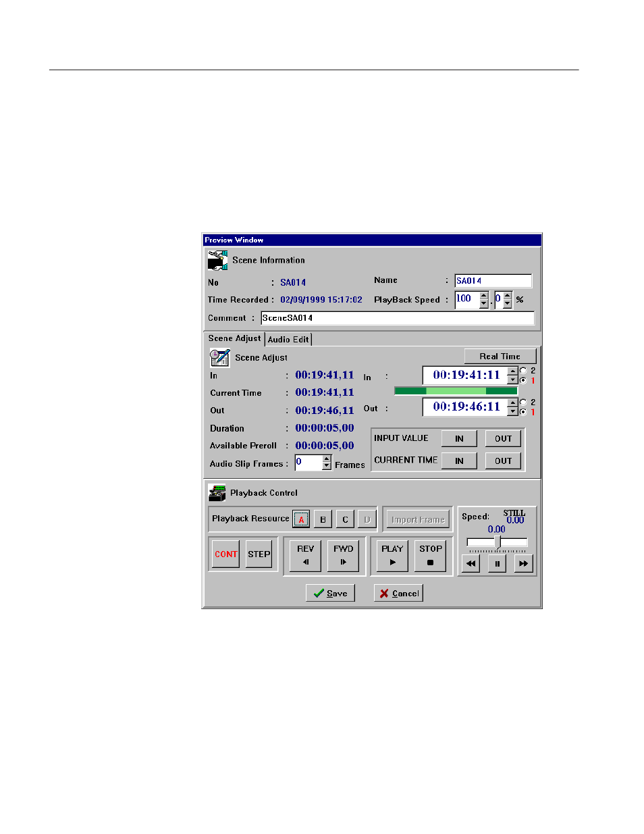Start playback with the PLAY button

392,555
